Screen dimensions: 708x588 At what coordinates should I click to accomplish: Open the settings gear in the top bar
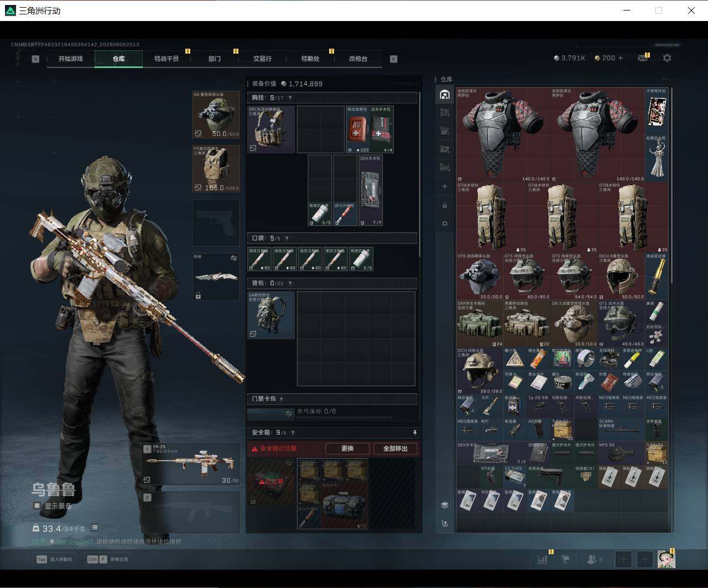(667, 58)
